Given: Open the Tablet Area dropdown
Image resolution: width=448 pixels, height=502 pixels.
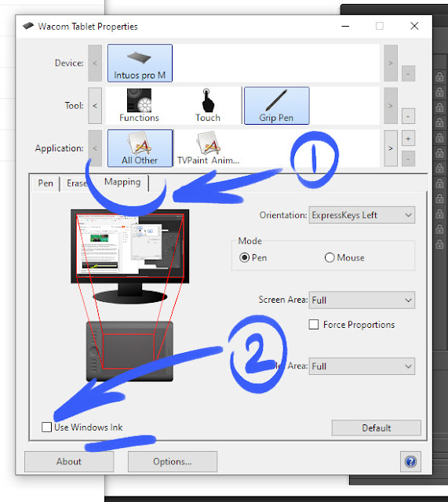Looking at the screenshot, I should 362,366.
